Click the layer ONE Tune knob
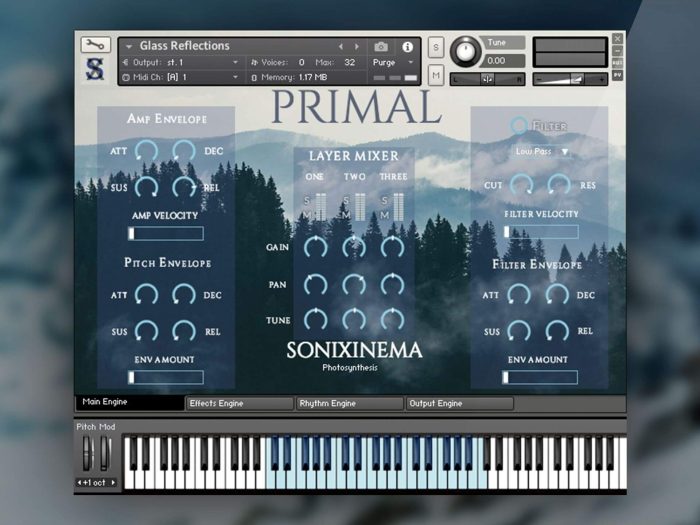 click(x=316, y=319)
